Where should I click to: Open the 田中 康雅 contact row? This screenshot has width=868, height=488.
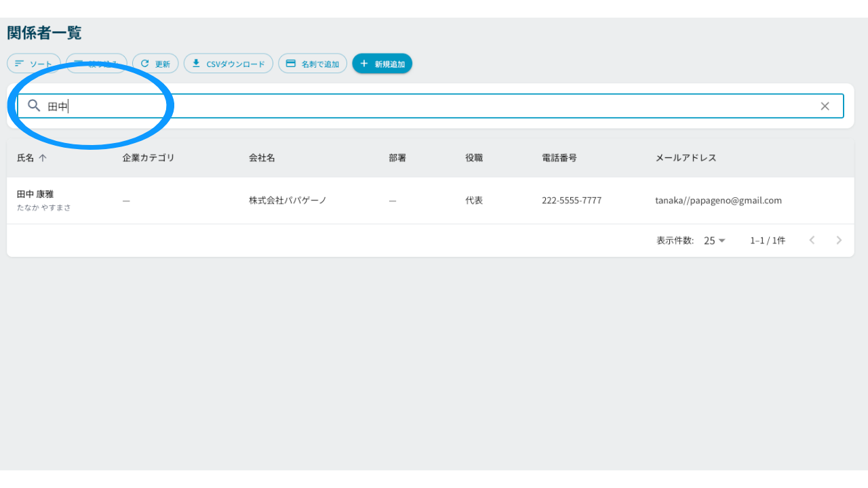click(x=431, y=201)
